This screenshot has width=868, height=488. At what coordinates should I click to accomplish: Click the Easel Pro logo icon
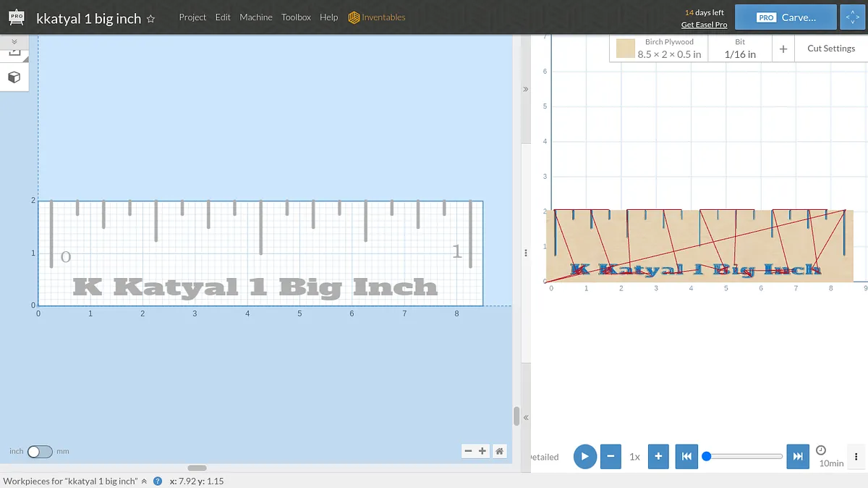pyautogui.click(x=16, y=18)
